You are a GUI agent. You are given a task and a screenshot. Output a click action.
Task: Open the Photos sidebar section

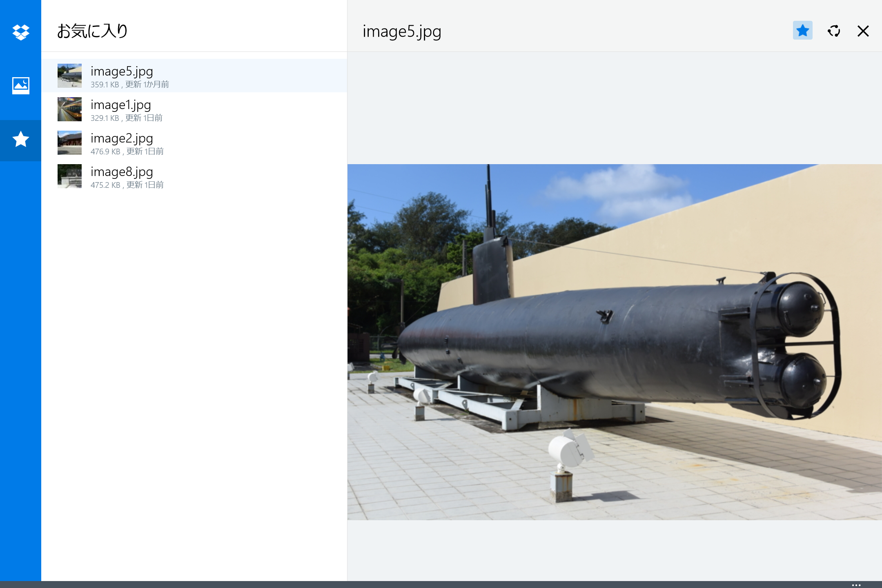pos(20,85)
